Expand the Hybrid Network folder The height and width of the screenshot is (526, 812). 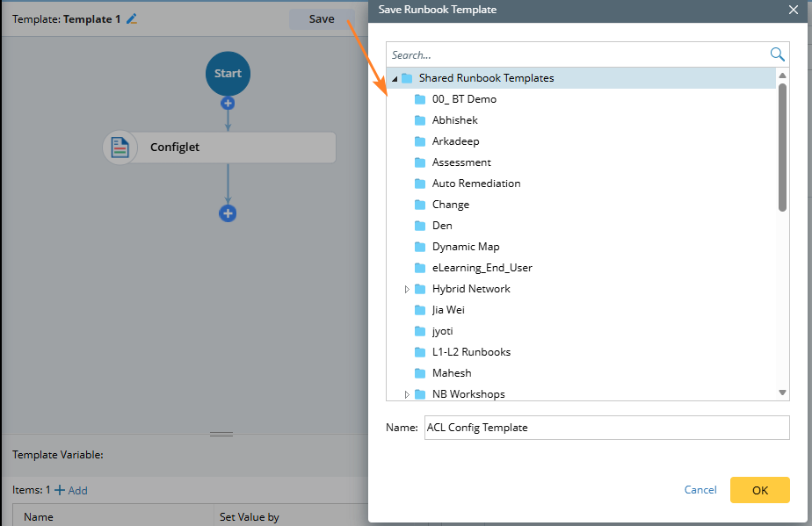(407, 289)
